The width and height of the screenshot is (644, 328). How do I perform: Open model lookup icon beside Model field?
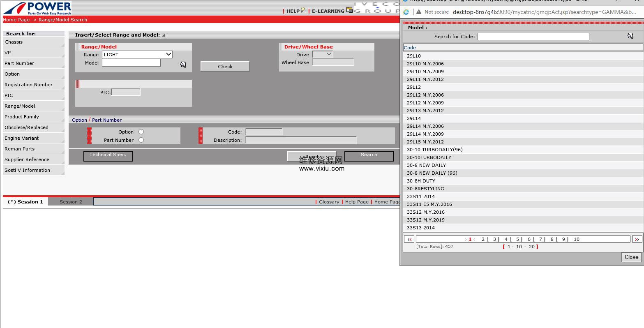pos(183,65)
